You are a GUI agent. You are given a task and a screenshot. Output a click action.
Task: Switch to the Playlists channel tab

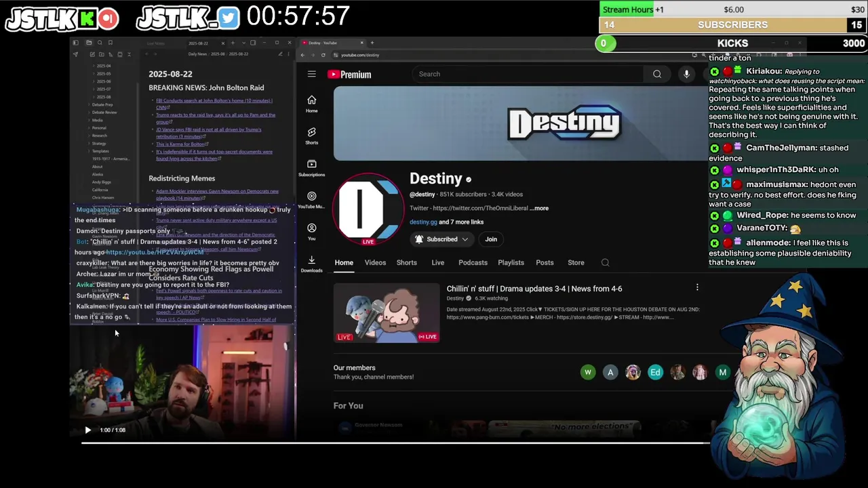click(x=511, y=262)
